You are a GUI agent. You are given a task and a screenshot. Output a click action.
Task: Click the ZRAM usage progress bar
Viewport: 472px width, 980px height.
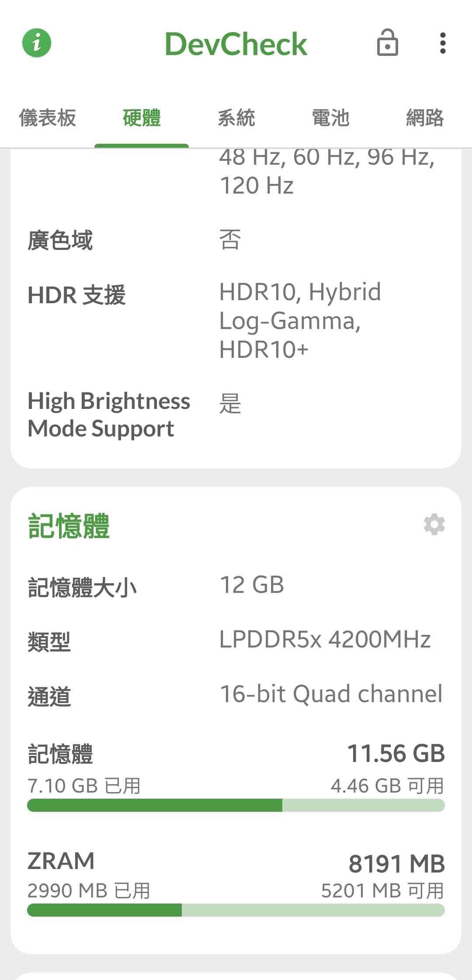click(x=236, y=910)
